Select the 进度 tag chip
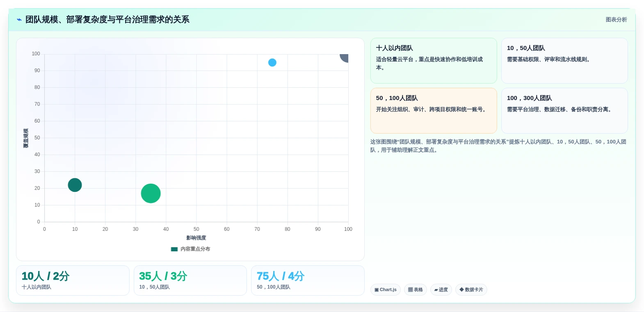This screenshot has height=312, width=644. click(x=441, y=290)
